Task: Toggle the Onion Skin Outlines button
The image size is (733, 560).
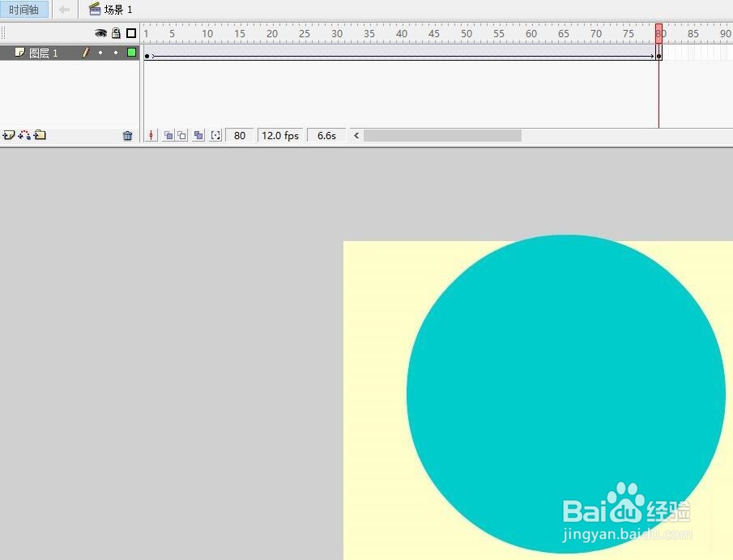Action: tap(182, 135)
